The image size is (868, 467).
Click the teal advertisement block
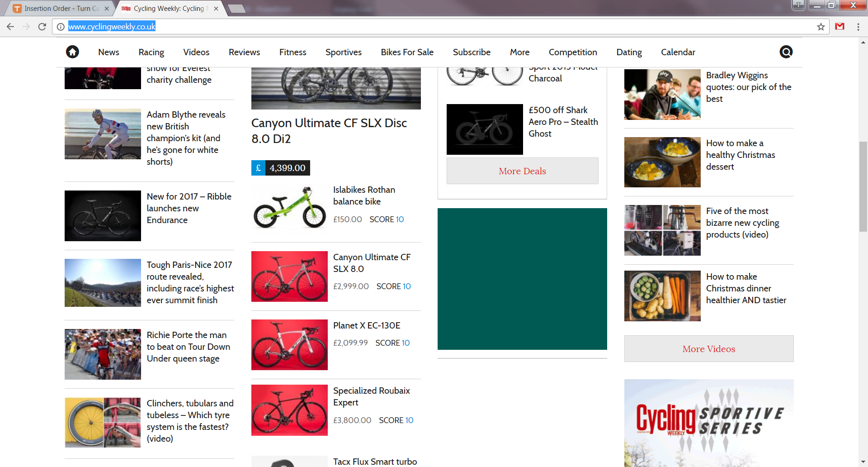click(x=522, y=279)
